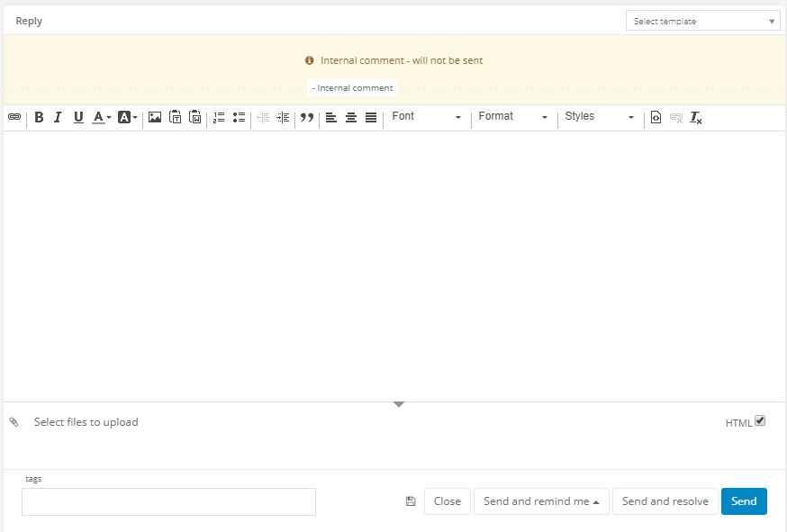Open the Styles dropdown
This screenshot has height=532, width=787.
point(599,117)
